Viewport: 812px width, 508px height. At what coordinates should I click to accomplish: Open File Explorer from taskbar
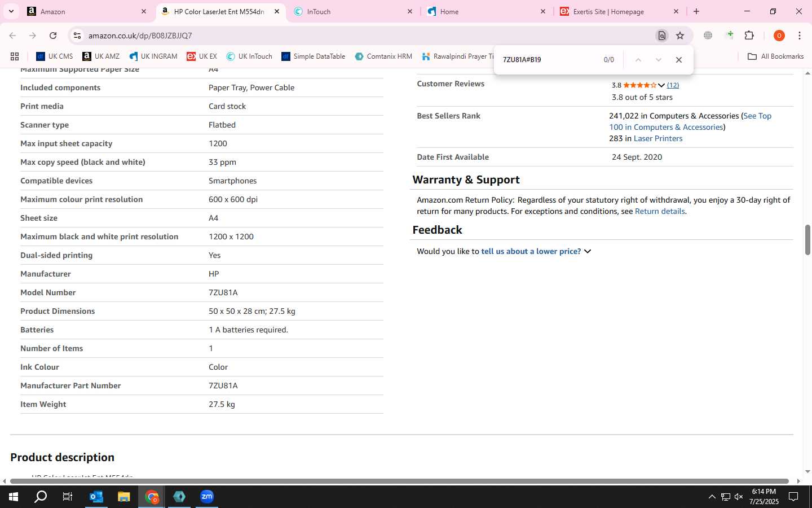click(123, 497)
